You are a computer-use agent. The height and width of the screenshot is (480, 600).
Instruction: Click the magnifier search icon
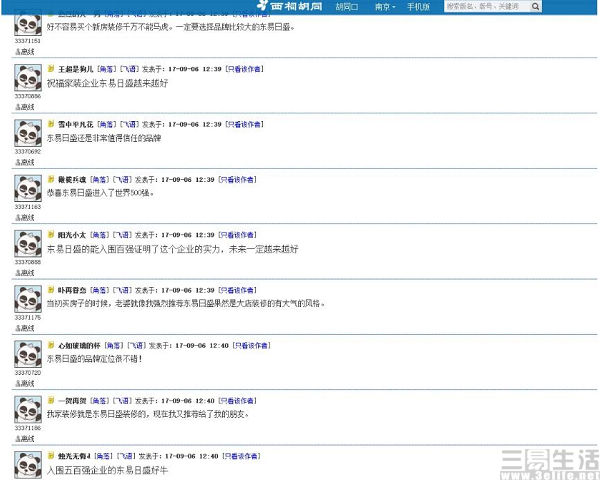[535, 7]
